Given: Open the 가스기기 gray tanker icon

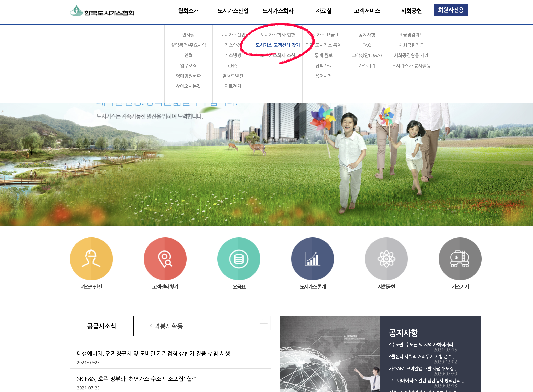Looking at the screenshot, I should click(x=460, y=259).
